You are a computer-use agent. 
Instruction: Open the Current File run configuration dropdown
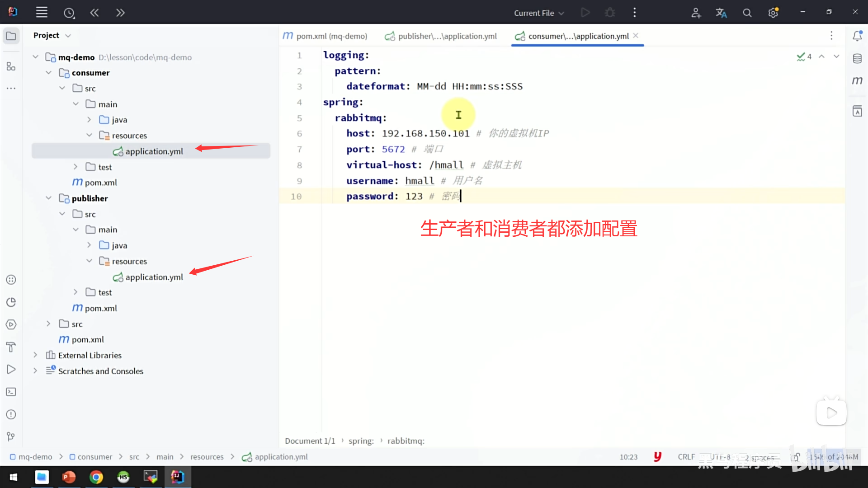pyautogui.click(x=539, y=13)
